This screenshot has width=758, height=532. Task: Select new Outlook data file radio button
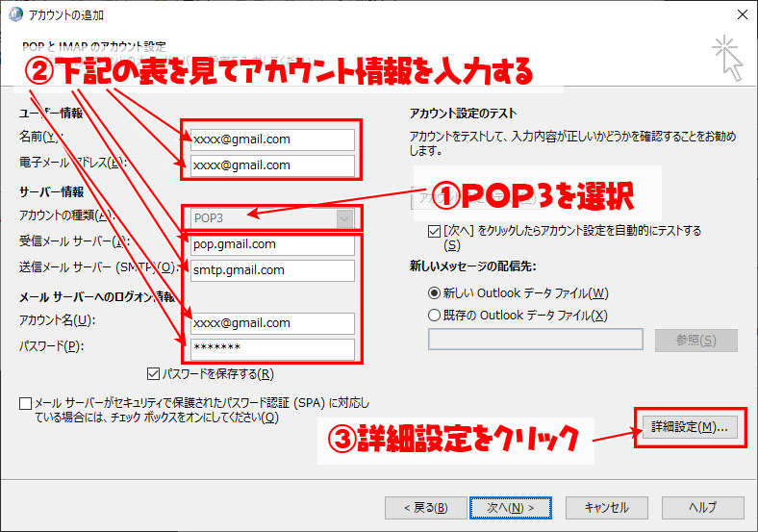[x=434, y=293]
